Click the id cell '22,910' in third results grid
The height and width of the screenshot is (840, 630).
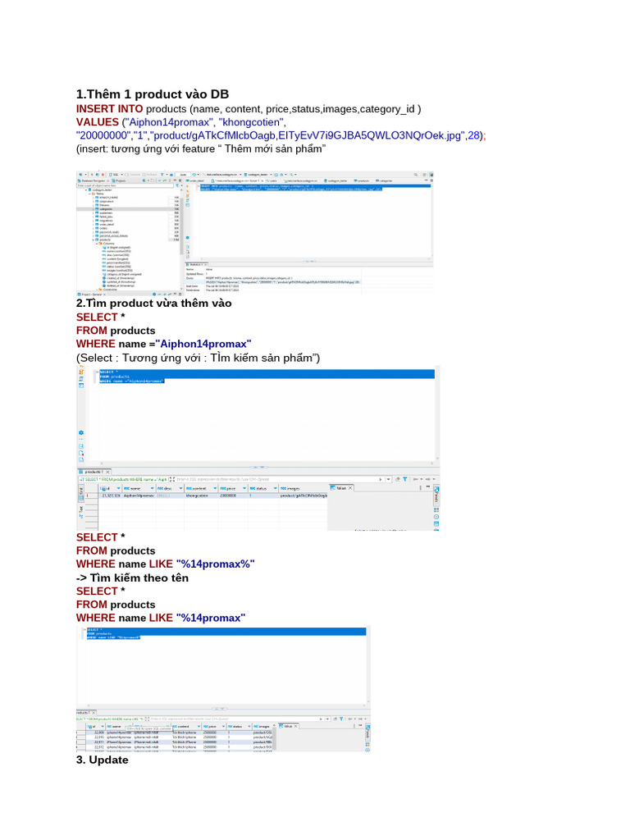[x=99, y=737]
